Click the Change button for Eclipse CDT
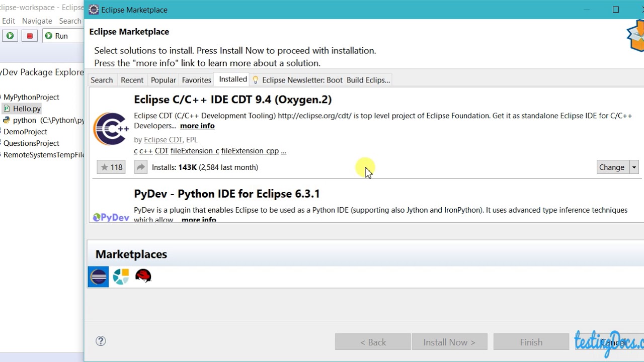Screen dimensions: 644x362 pyautogui.click(x=612, y=167)
